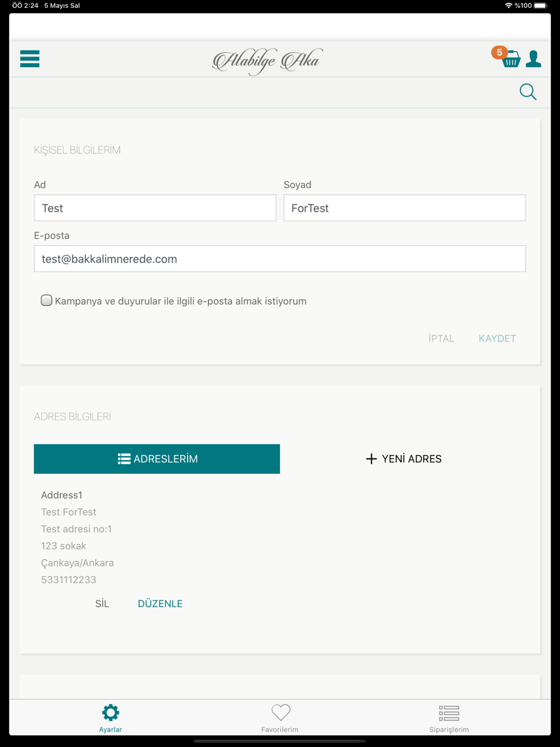Screen dimensions: 560x747
Task: Switch to the Adreslerim tab
Action: tap(157, 459)
